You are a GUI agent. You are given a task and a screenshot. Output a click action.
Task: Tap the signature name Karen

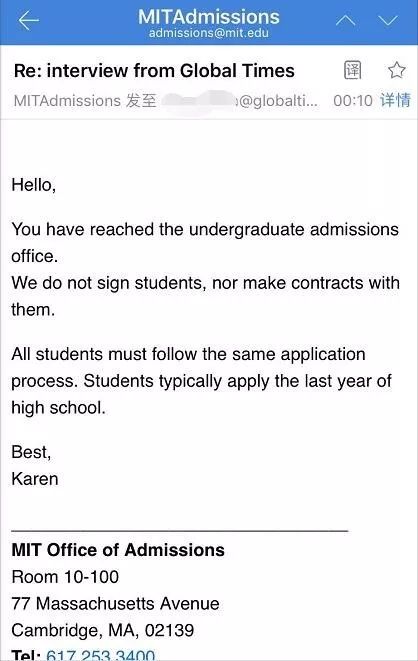[35, 479]
